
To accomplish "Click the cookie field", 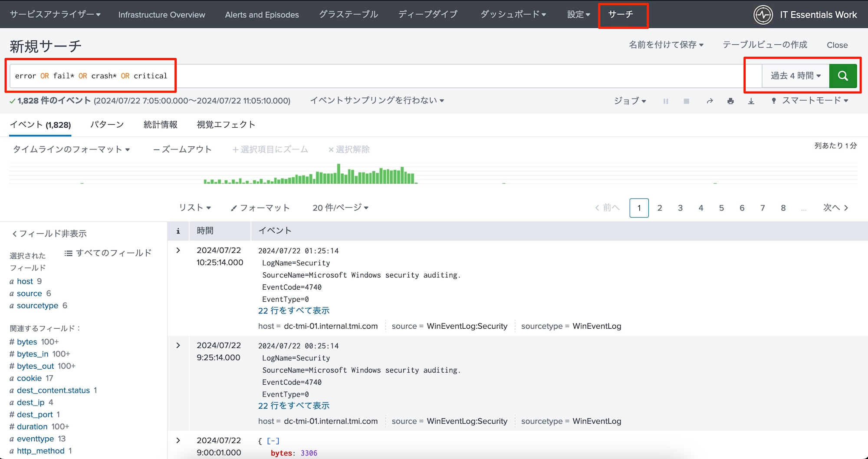I will point(29,378).
